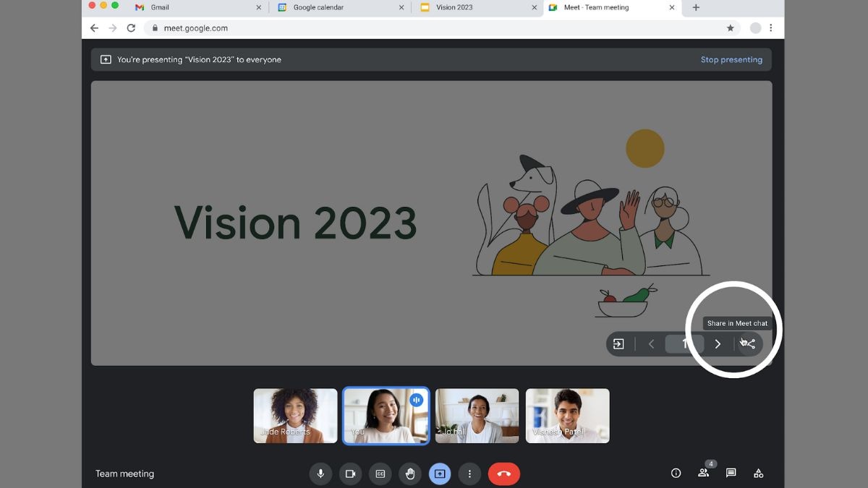
Task: Go forward in browser history
Action: pyautogui.click(x=112, y=28)
